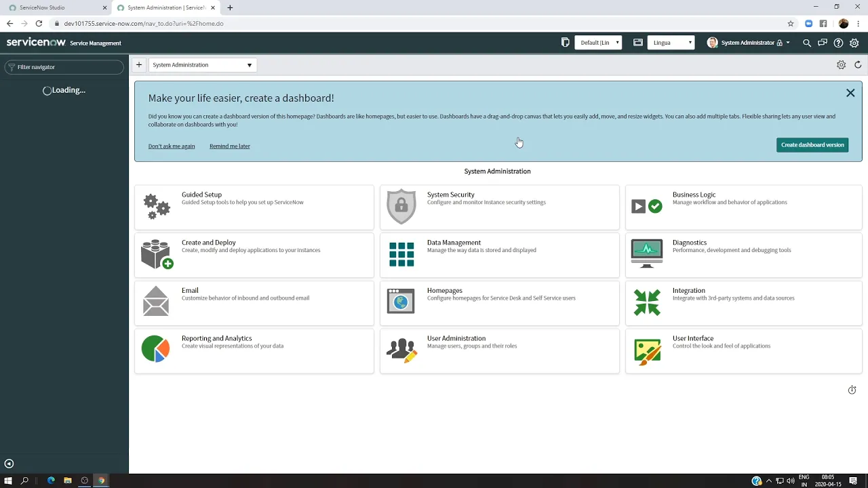The height and width of the screenshot is (488, 868).
Task: Add content using the plus icon
Action: click(139, 64)
